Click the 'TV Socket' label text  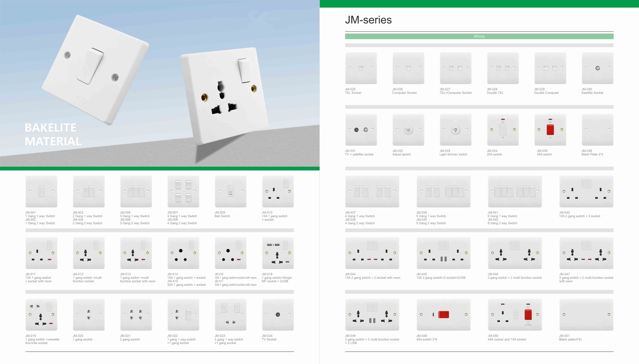click(269, 339)
